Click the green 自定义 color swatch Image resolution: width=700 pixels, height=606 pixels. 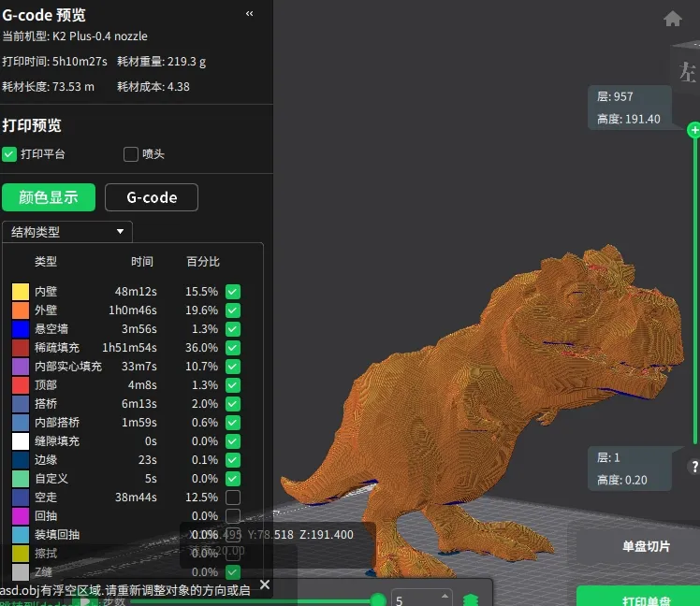tap(21, 479)
